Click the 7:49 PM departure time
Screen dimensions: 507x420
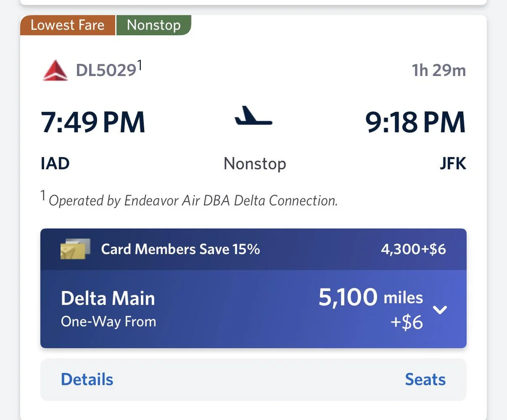point(93,122)
